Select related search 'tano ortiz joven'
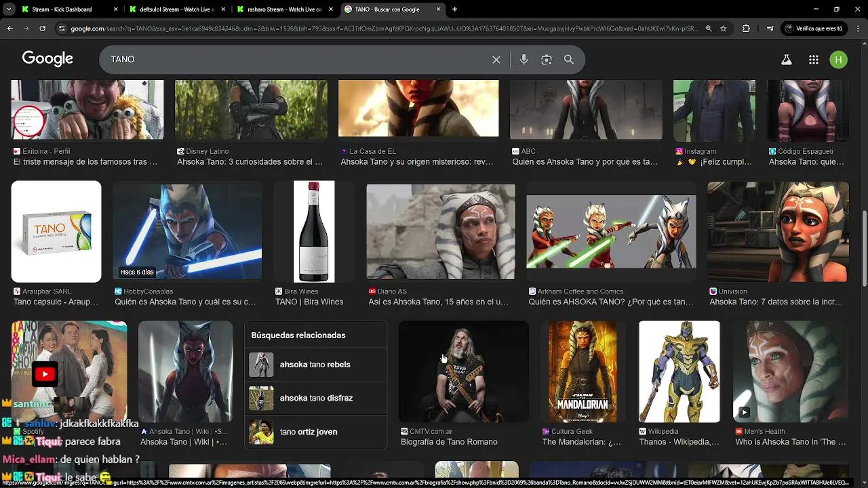This screenshot has height=488, width=868. 316,432
